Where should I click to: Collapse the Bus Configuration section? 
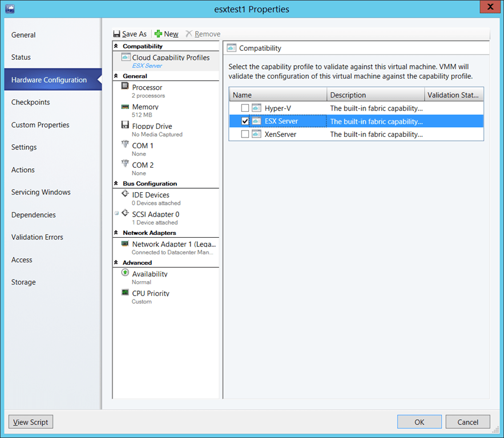tap(117, 183)
